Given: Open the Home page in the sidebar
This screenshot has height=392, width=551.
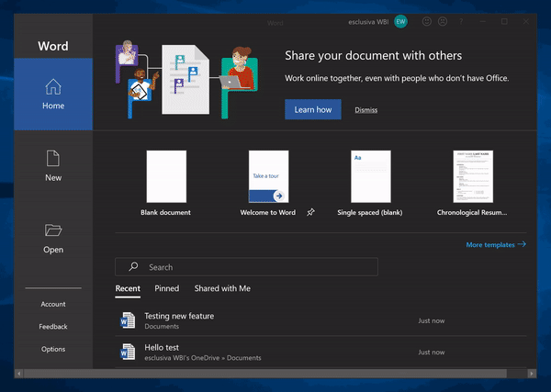Looking at the screenshot, I should tap(53, 95).
